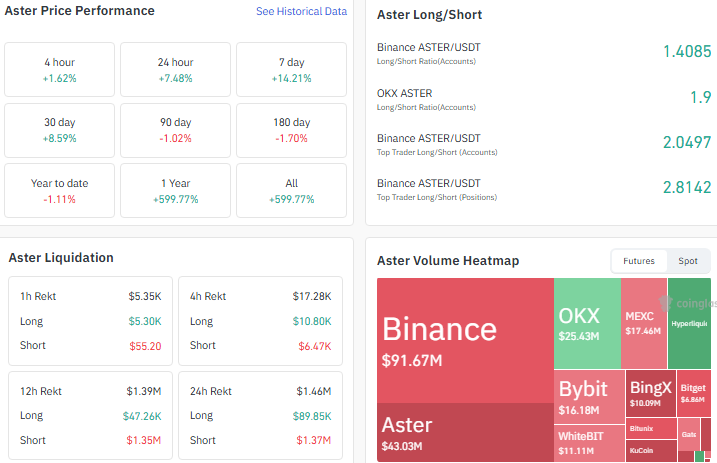Image resolution: width=717 pixels, height=463 pixels.
Task: Click the Bybit $16.18M heatmap tile
Action: pyautogui.click(x=589, y=397)
